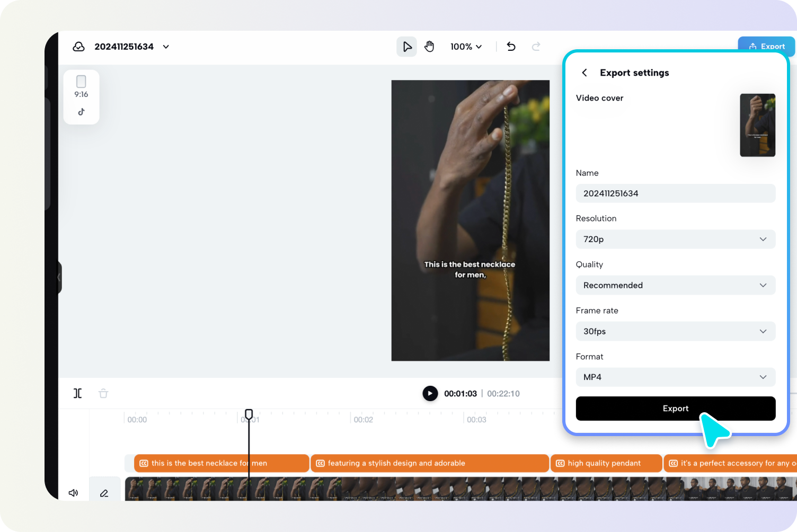
Task: Undo the last edit
Action: coord(510,47)
